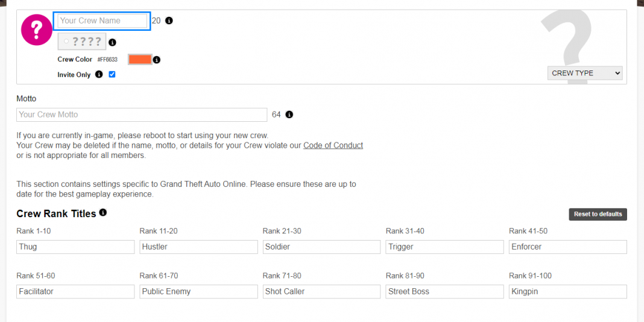This screenshot has height=322, width=644.
Task: Click the Rank 91-100 Kingpin title field
Action: (x=567, y=291)
